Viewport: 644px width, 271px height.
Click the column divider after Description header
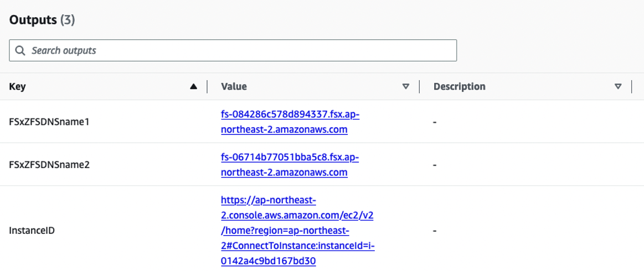[x=632, y=86]
